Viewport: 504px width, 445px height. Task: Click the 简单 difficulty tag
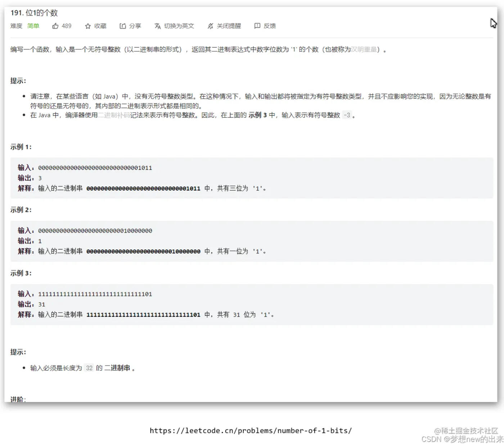(33, 26)
